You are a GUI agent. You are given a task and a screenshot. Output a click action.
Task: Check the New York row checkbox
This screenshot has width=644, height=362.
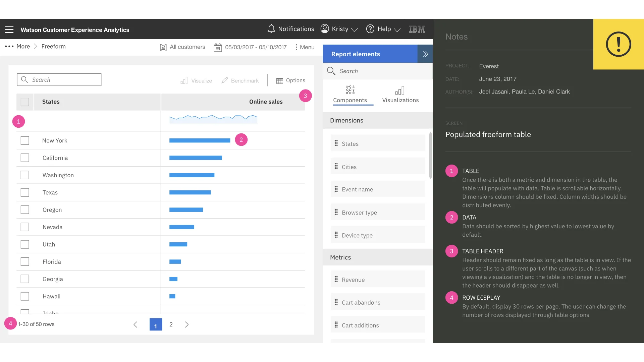25,140
